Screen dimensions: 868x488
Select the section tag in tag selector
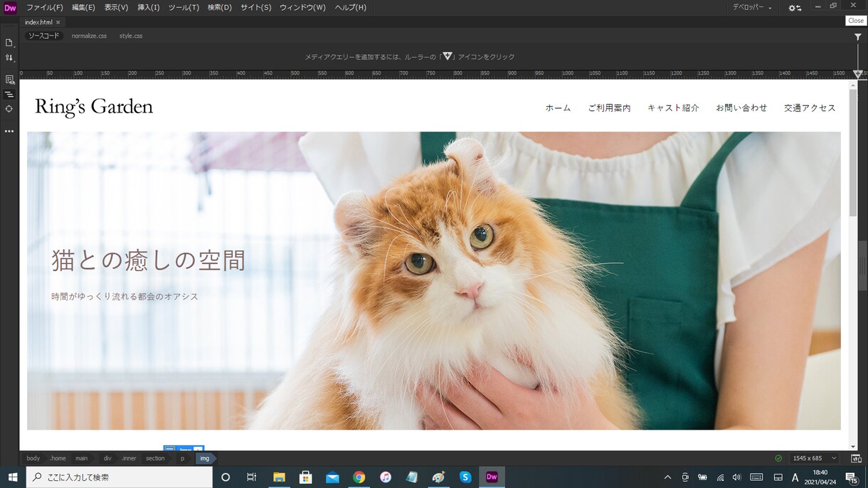pyautogui.click(x=155, y=459)
